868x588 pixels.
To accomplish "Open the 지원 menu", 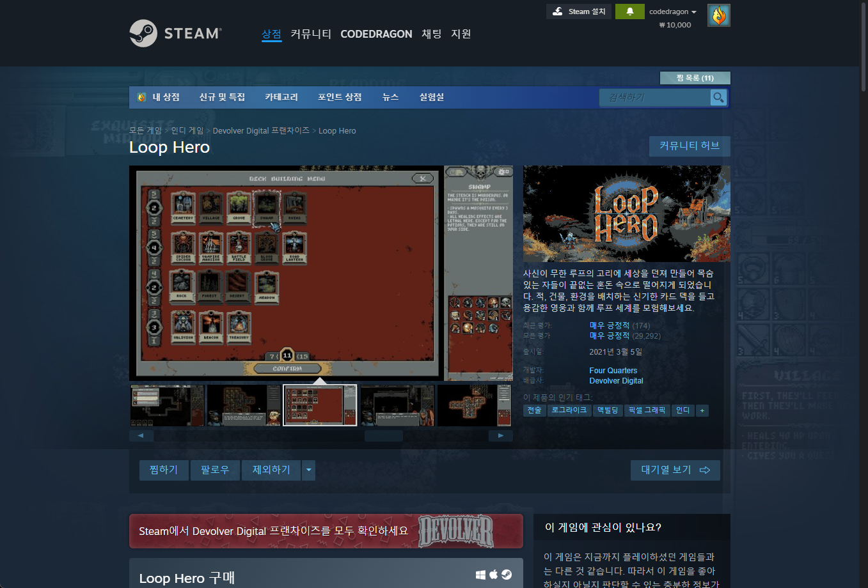I will 461,34.
